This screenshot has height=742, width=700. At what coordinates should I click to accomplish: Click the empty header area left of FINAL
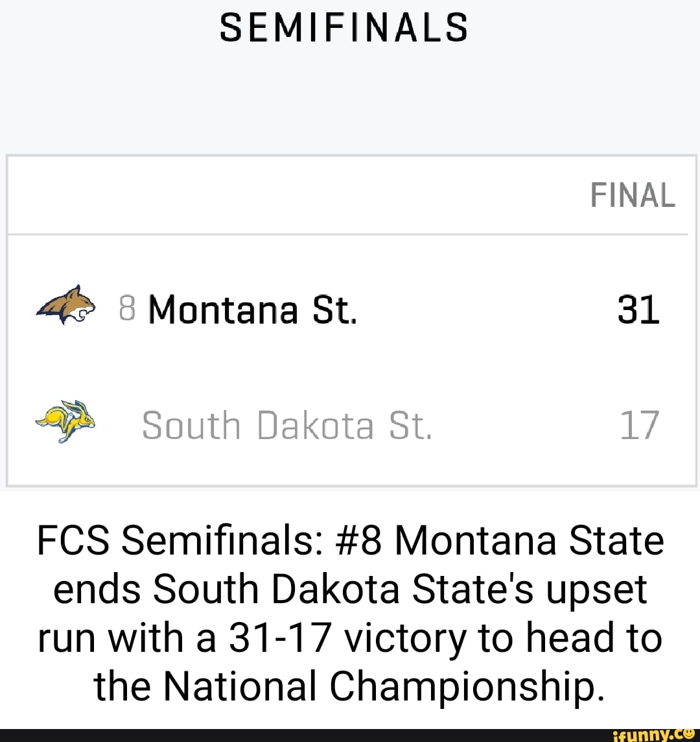pos(292,195)
